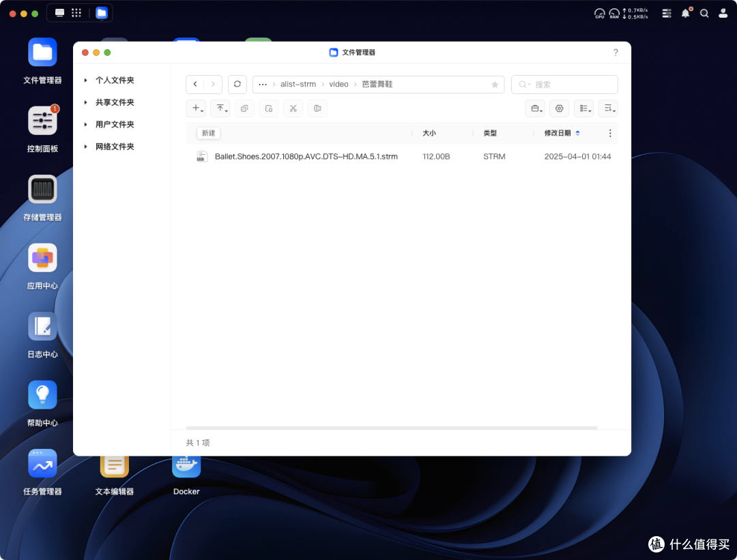
Task: Open user account menu icon
Action: [x=723, y=13]
